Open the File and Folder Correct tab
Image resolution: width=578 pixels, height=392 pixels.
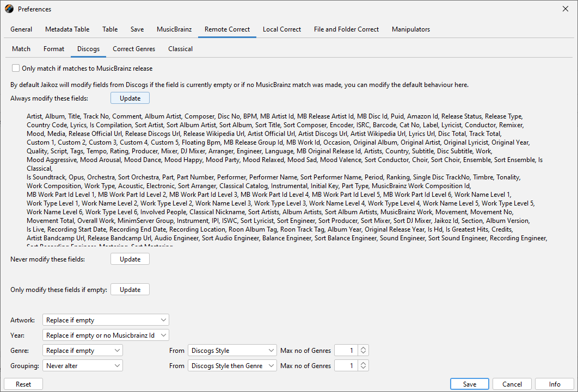click(x=346, y=29)
